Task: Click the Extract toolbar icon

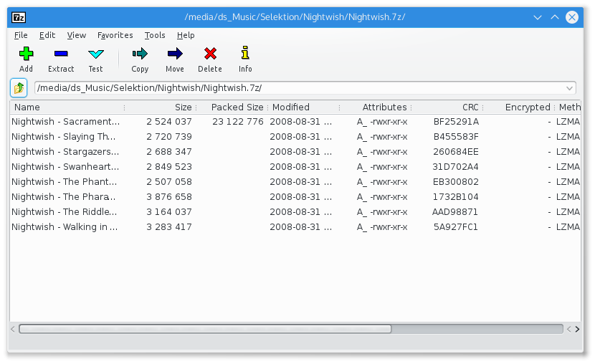Action: [61, 54]
